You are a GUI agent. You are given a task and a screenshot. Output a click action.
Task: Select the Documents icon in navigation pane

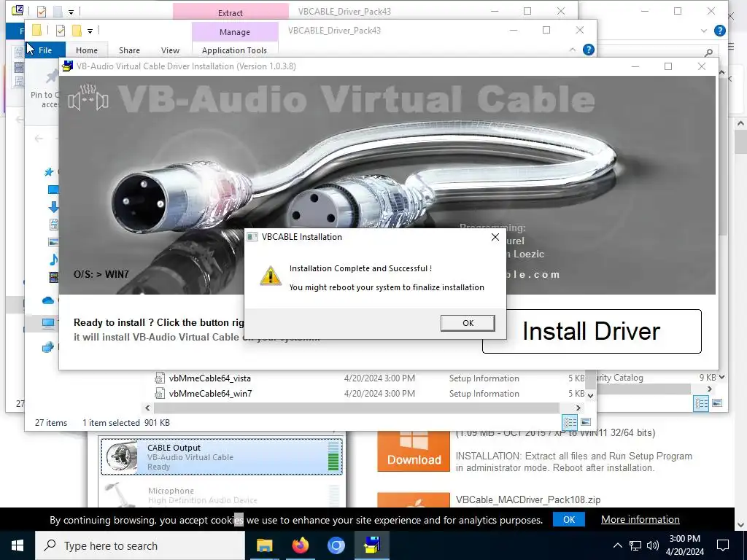coord(54,225)
